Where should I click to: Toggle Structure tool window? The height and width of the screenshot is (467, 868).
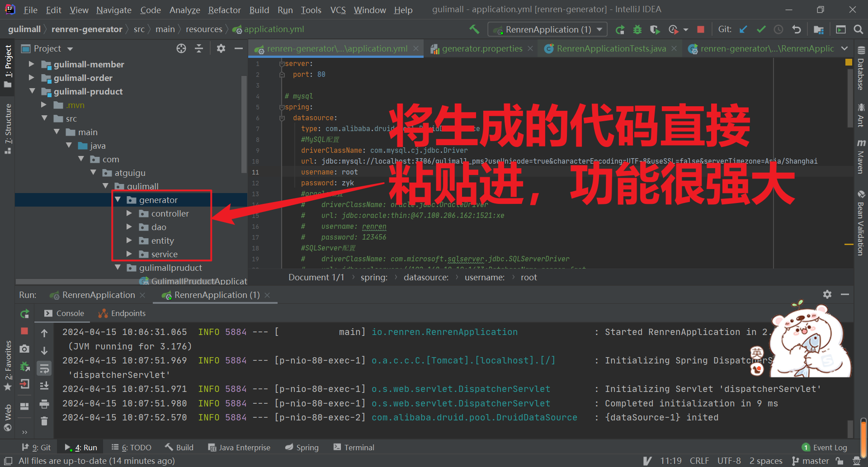[8, 128]
